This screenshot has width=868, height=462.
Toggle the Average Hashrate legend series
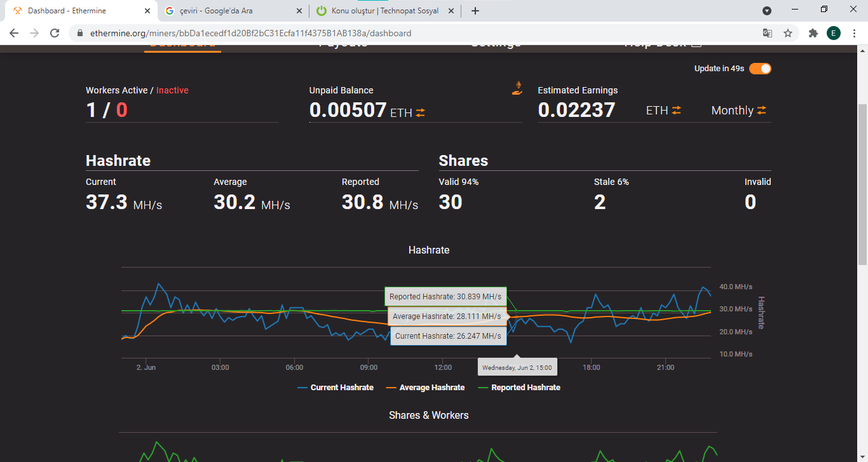(425, 388)
